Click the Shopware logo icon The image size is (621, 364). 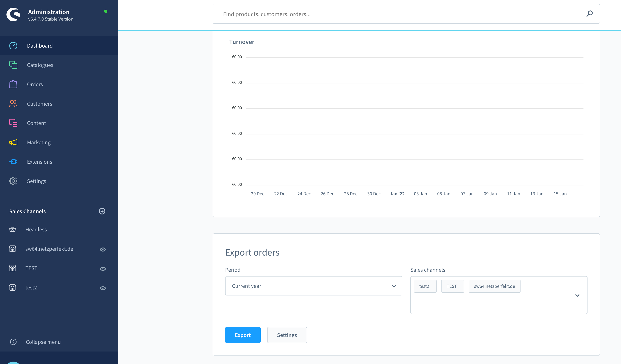tap(13, 15)
